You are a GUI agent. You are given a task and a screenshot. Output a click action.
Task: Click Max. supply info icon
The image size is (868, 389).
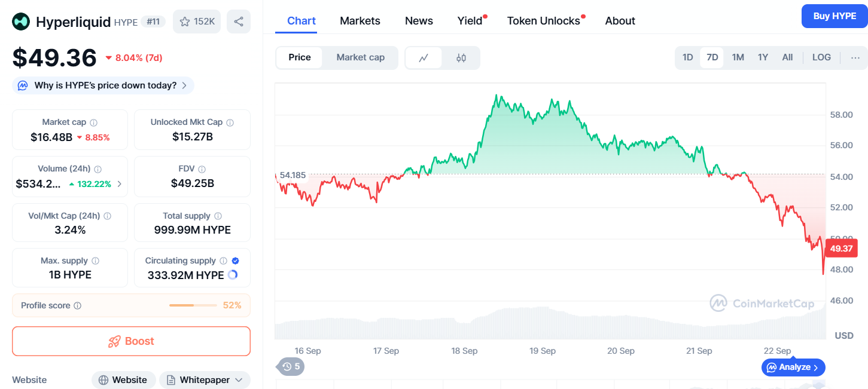(96, 261)
